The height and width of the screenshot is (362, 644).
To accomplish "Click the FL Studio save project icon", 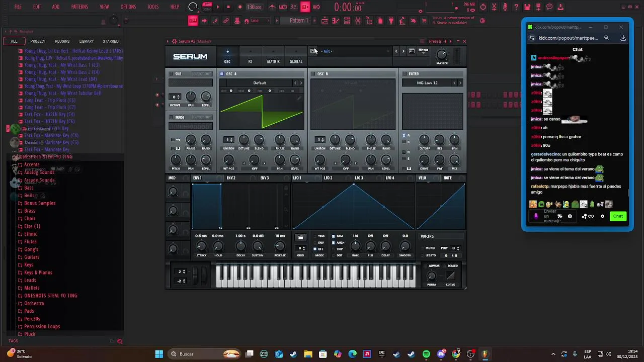I will click(x=527, y=7).
